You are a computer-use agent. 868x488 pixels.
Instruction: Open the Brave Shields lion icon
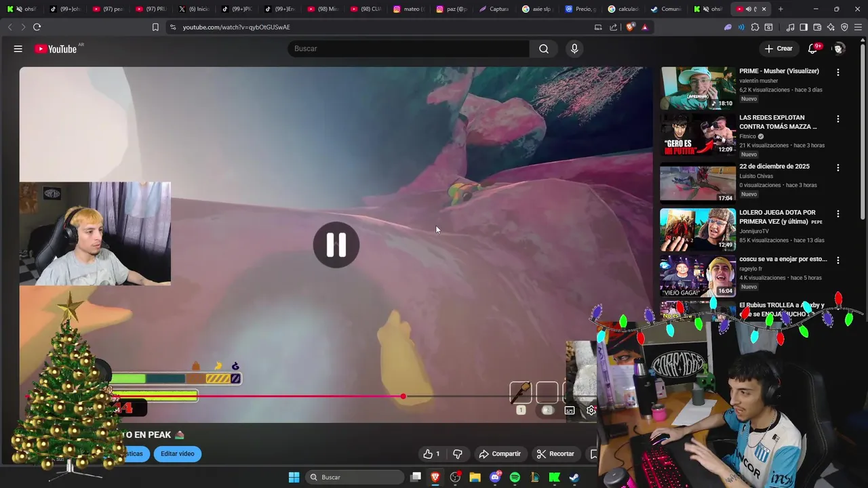point(631,27)
